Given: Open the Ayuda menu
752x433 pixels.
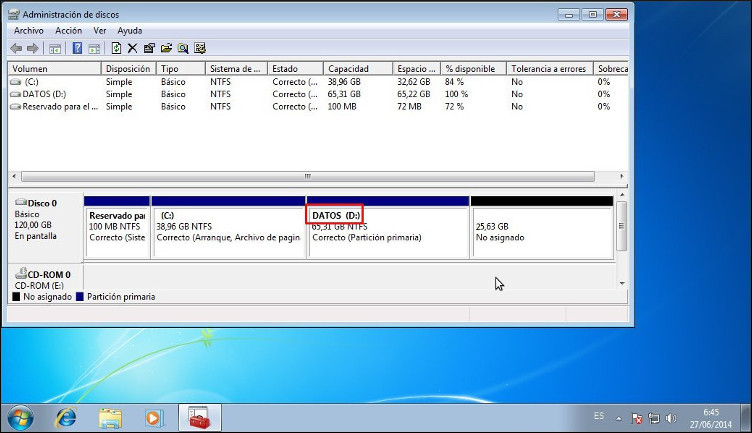Looking at the screenshot, I should coord(129,31).
